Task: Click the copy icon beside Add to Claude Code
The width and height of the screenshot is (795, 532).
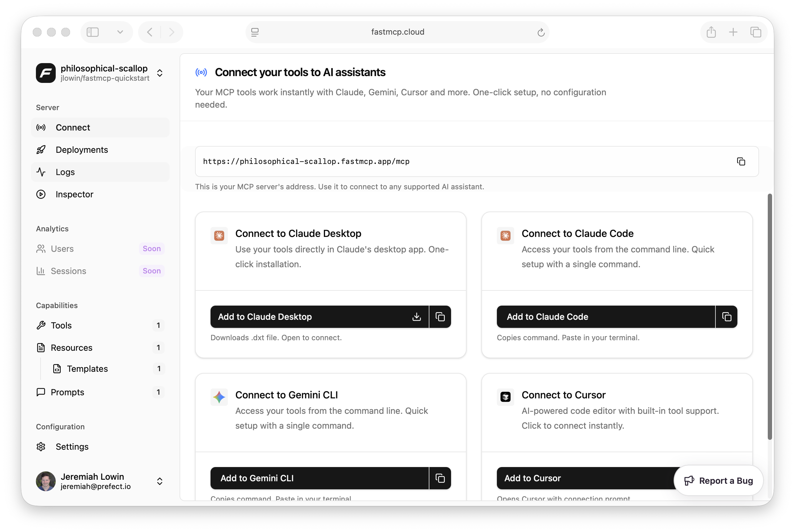Action: pos(726,316)
